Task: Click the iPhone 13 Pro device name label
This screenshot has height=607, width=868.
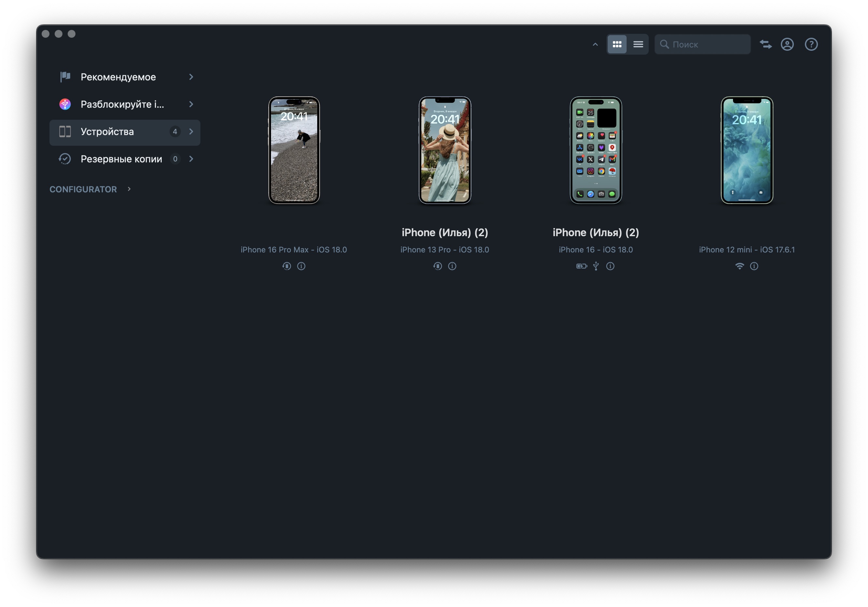Action: pos(445,232)
